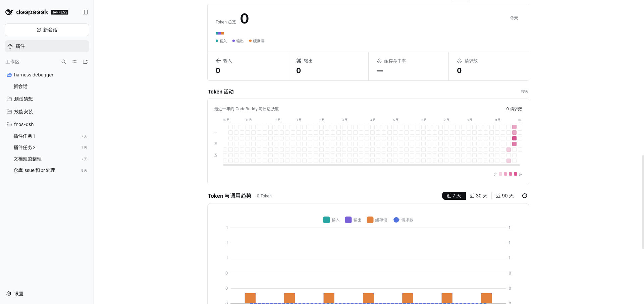Toggle 输出 series in chart legend
The width and height of the screenshot is (644, 304).
pos(353,220)
